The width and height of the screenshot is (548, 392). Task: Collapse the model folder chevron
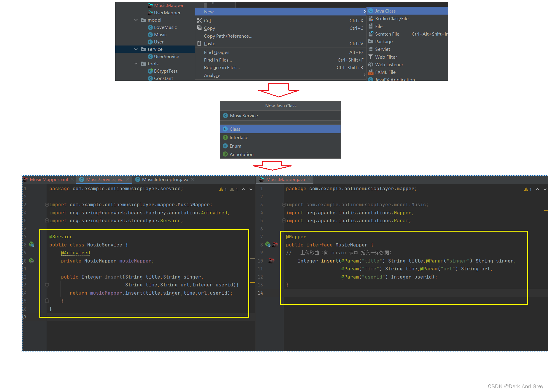(x=136, y=20)
